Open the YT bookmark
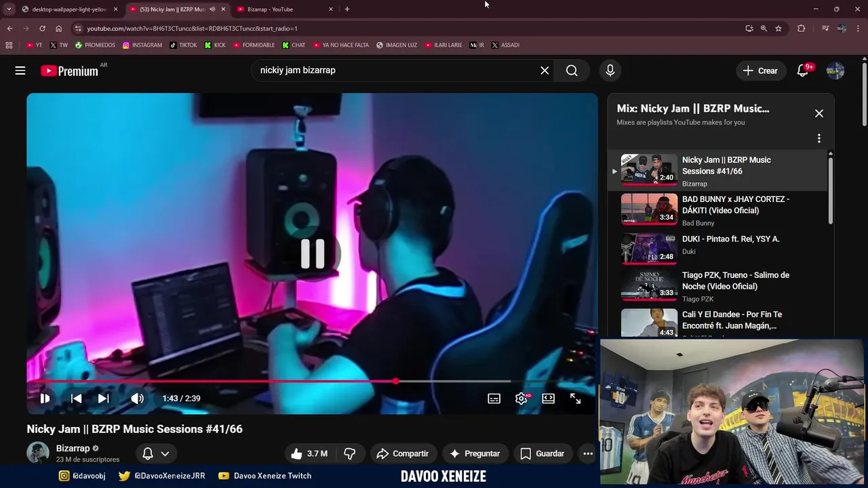Image resolution: width=868 pixels, height=488 pixels. [x=35, y=45]
